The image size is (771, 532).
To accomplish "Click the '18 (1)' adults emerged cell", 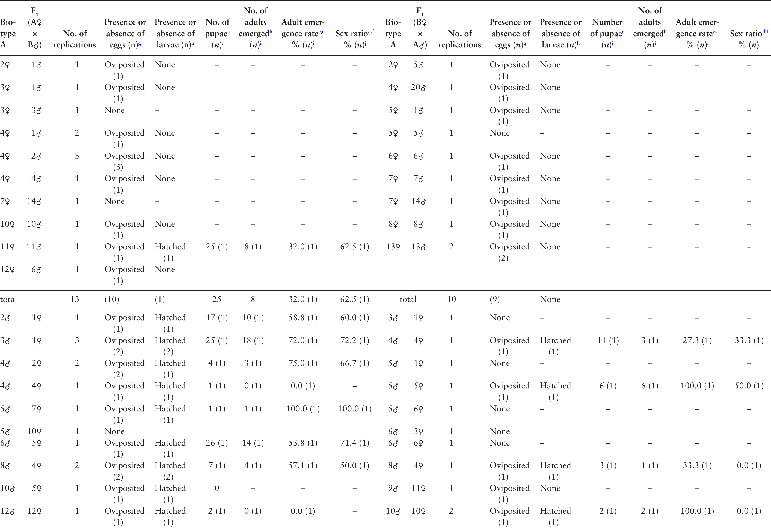I will click(253, 341).
